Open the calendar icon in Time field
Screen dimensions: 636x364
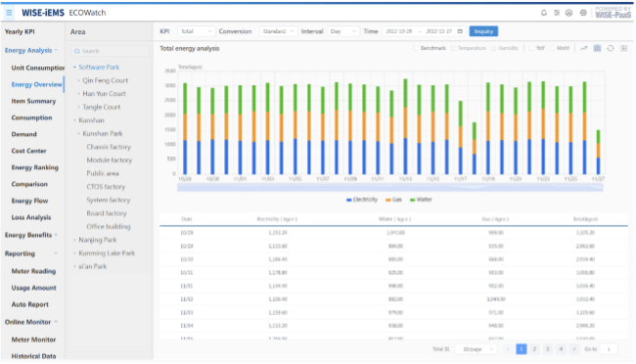coord(460,31)
